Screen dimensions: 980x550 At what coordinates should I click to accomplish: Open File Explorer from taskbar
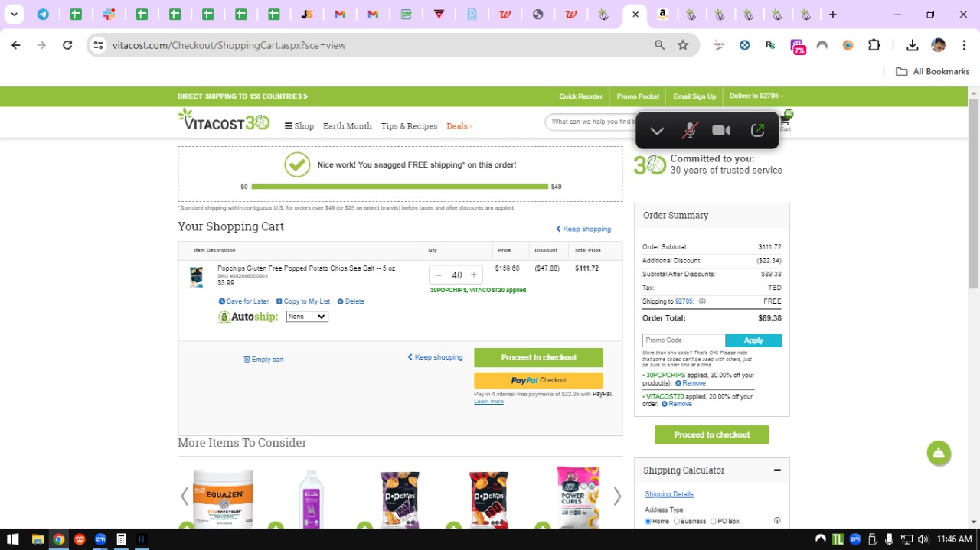[x=38, y=539]
